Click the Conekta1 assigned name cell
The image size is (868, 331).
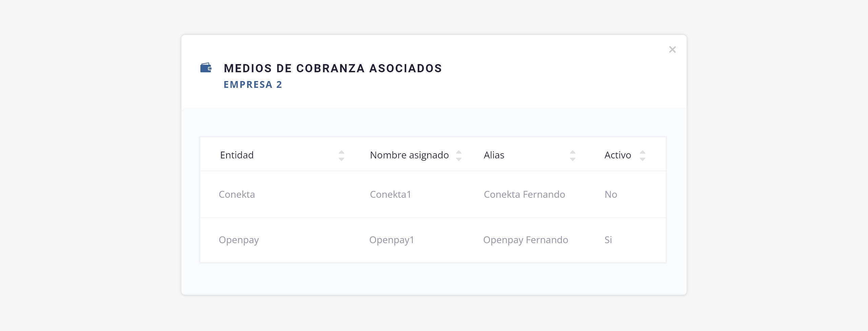point(390,194)
